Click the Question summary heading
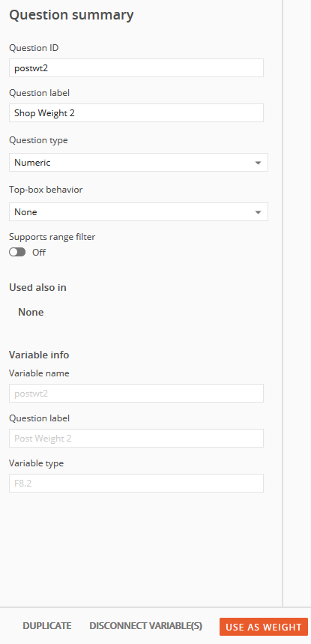 coord(71,15)
